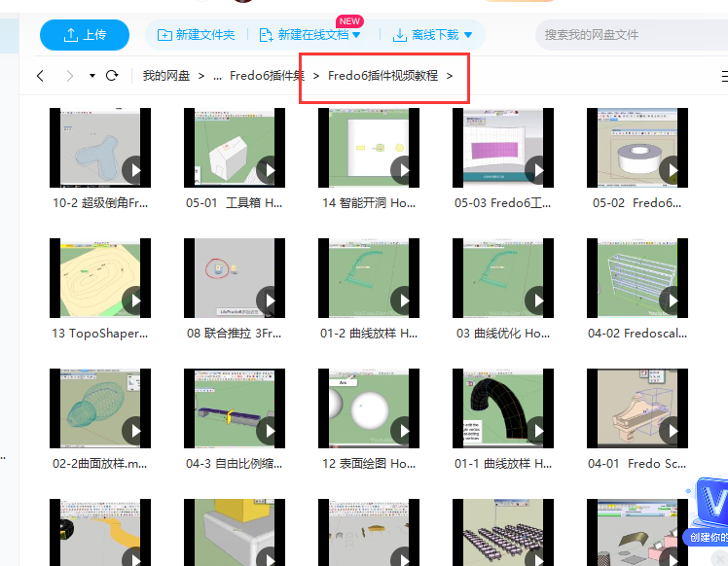Viewport: 728px width, 566px height.
Task: Open the navigation history dropdown arrow
Action: 92,76
